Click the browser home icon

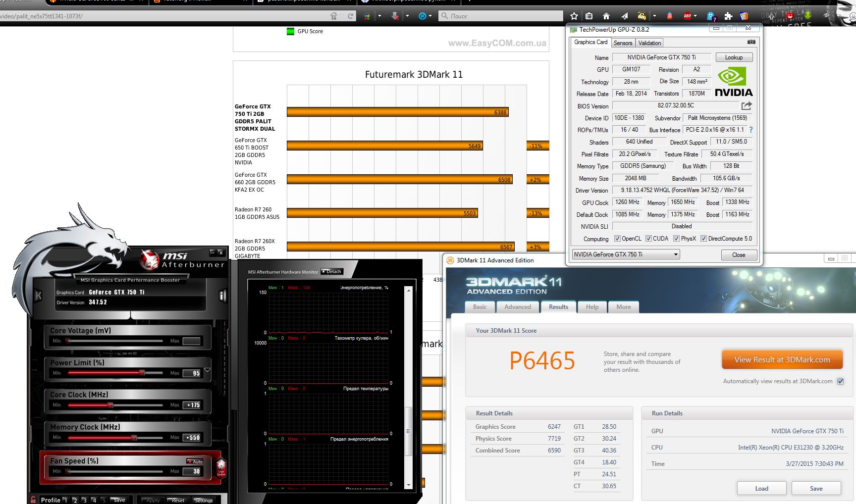606,16
